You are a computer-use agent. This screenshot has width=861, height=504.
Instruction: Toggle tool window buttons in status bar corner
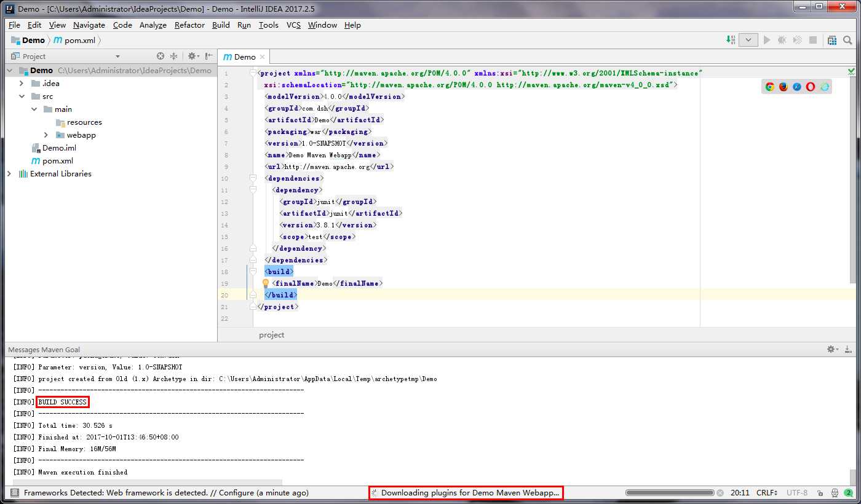coord(14,492)
